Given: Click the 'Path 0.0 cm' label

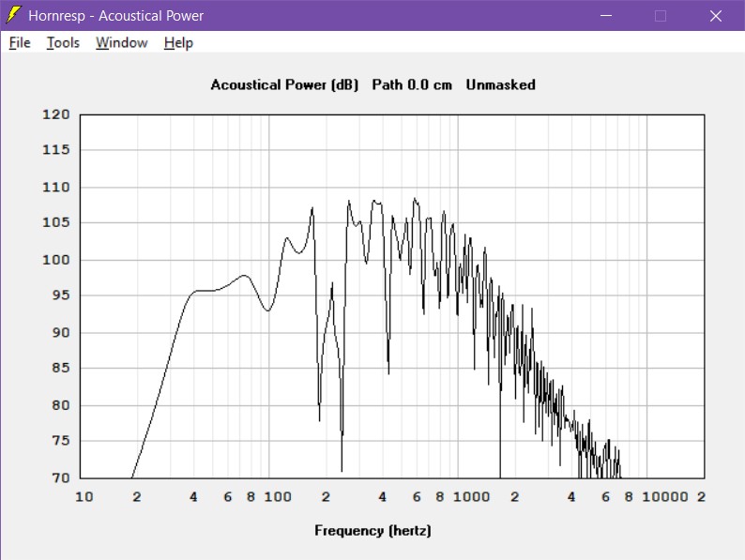Looking at the screenshot, I should pos(412,85).
